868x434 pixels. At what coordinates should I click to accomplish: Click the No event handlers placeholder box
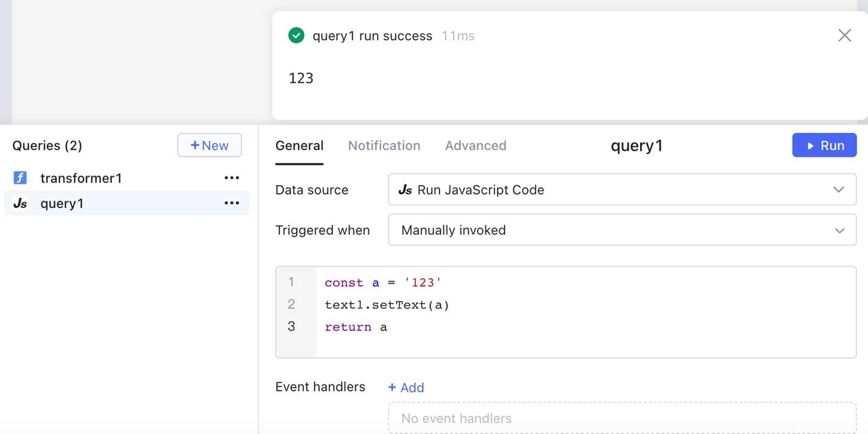(622, 418)
